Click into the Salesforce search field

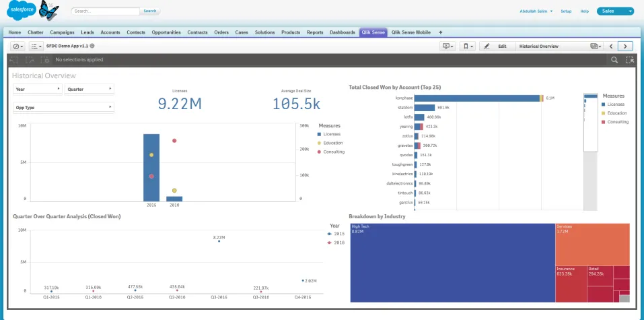[x=106, y=11]
